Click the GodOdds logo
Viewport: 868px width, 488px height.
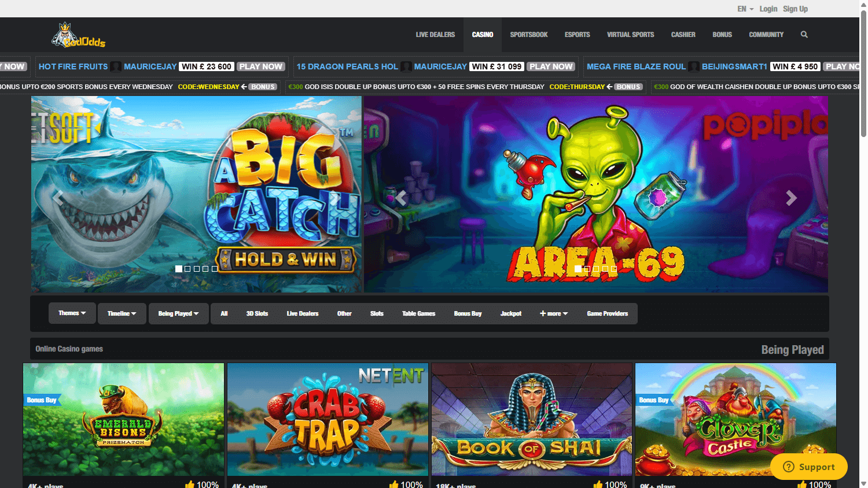pyautogui.click(x=78, y=34)
